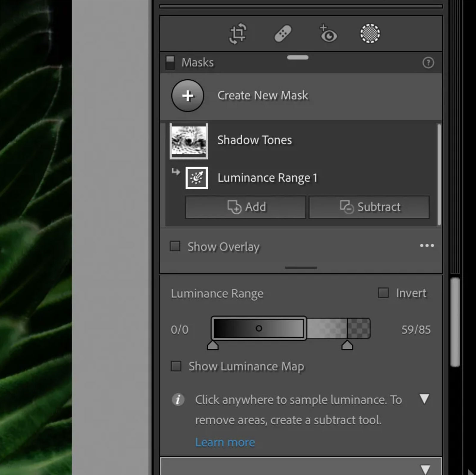Image resolution: width=476 pixels, height=475 pixels.
Task: Expand the bottom panel dropdown arrow
Action: point(425,469)
